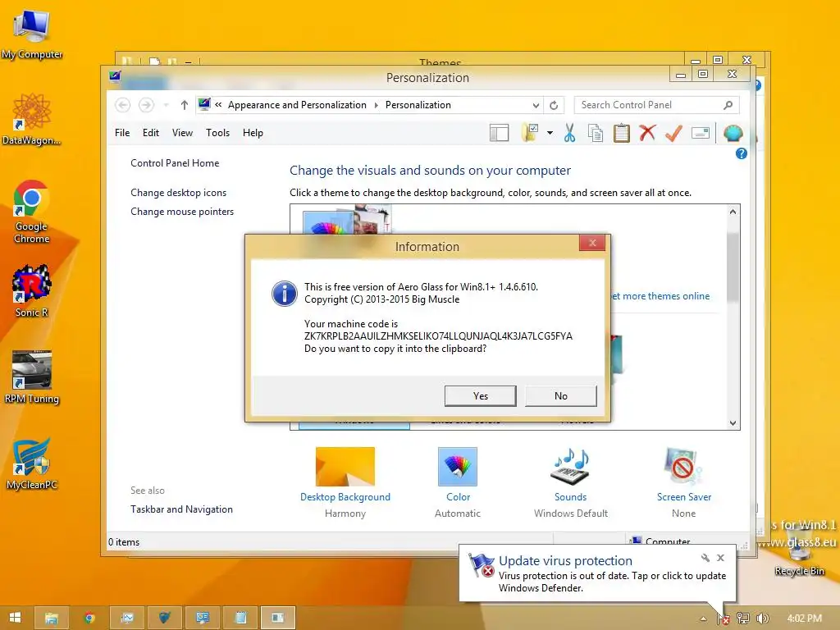
Task: Open the Screen Saver None icon
Action: [x=683, y=467]
